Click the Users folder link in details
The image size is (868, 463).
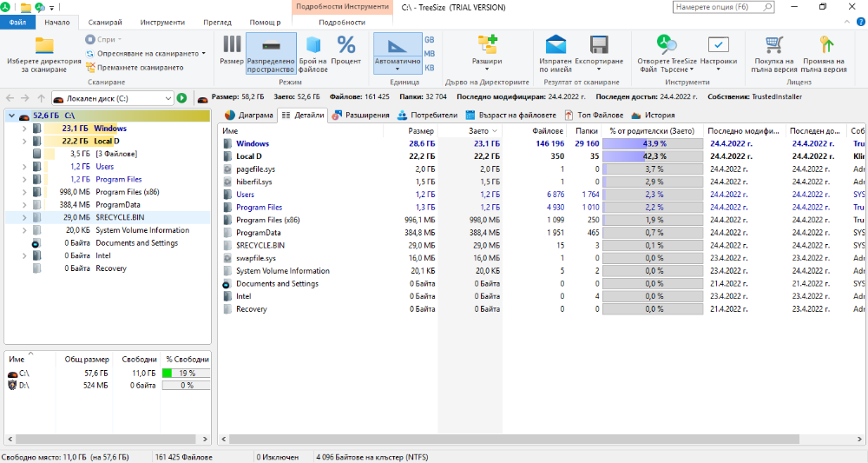tap(246, 195)
